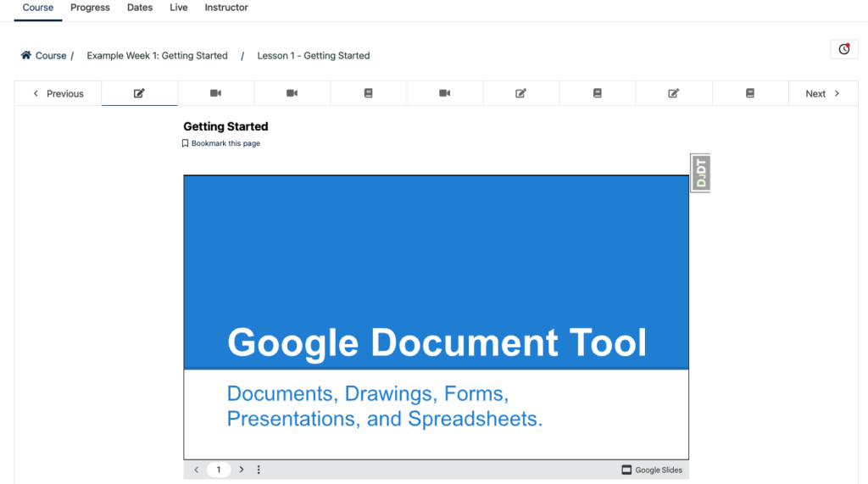
Task: Click the Getting Started heading
Action: tap(225, 126)
